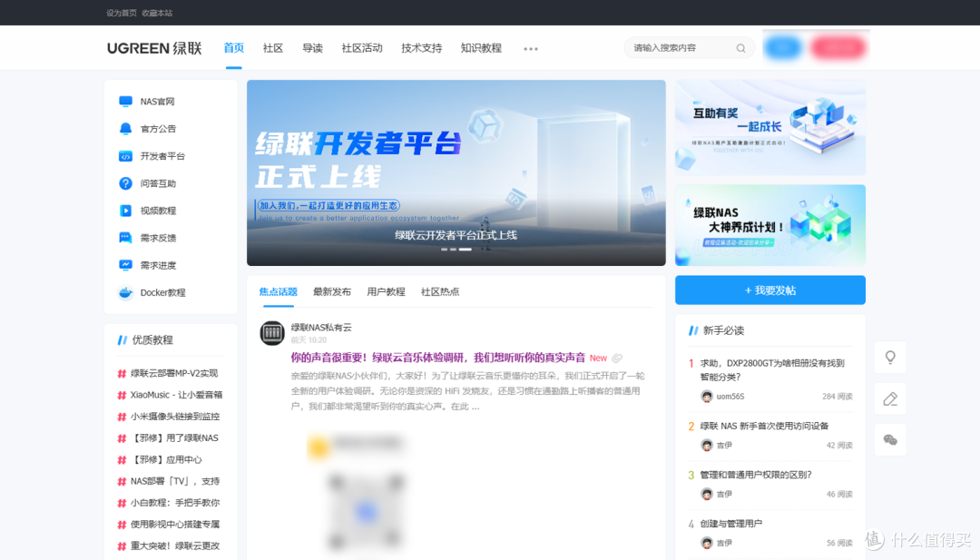
Task: Click the 开发者平台 code icon
Action: 125,156
